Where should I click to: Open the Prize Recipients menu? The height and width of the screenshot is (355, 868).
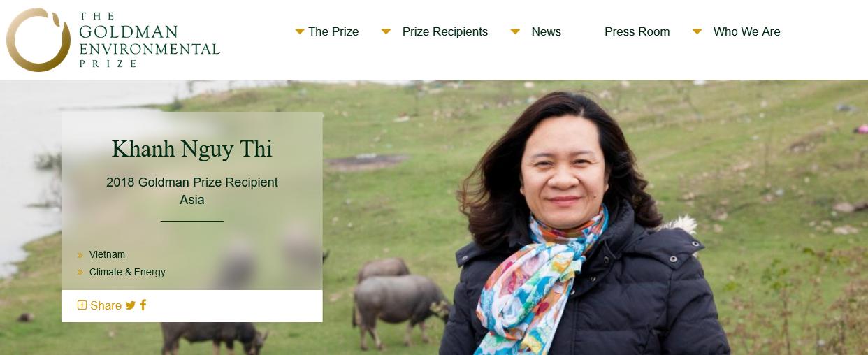(445, 31)
